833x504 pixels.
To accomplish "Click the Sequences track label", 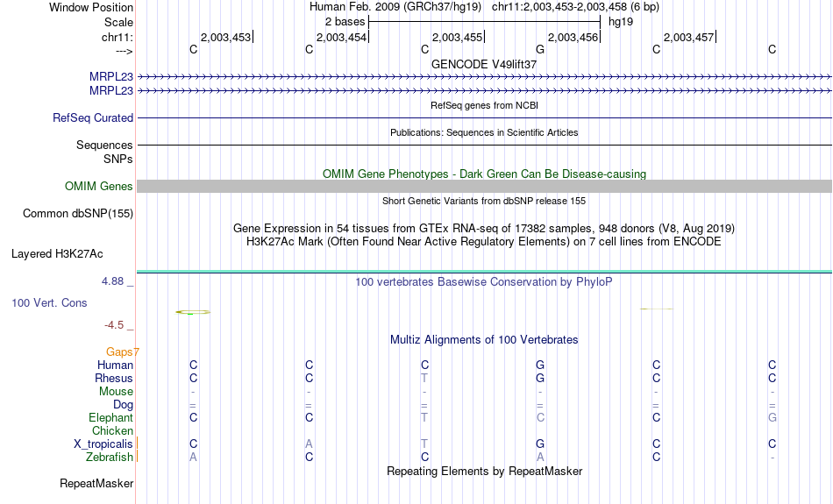I will [104, 145].
